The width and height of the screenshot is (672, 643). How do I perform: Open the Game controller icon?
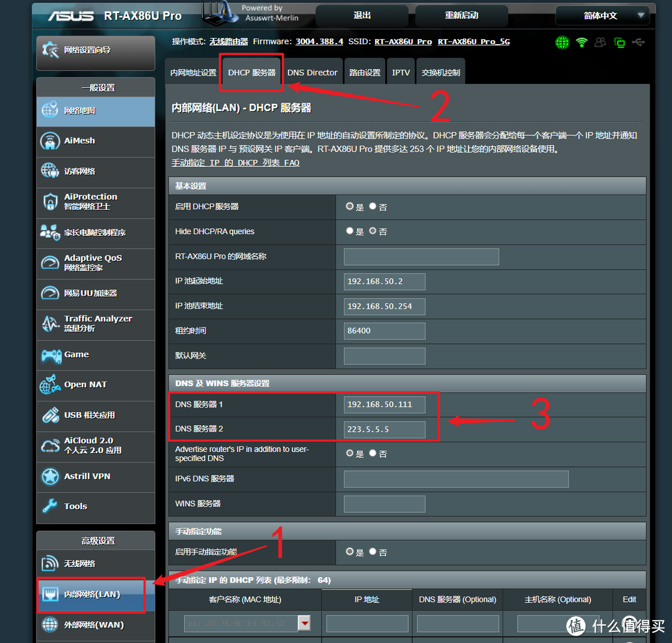pyautogui.click(x=52, y=355)
